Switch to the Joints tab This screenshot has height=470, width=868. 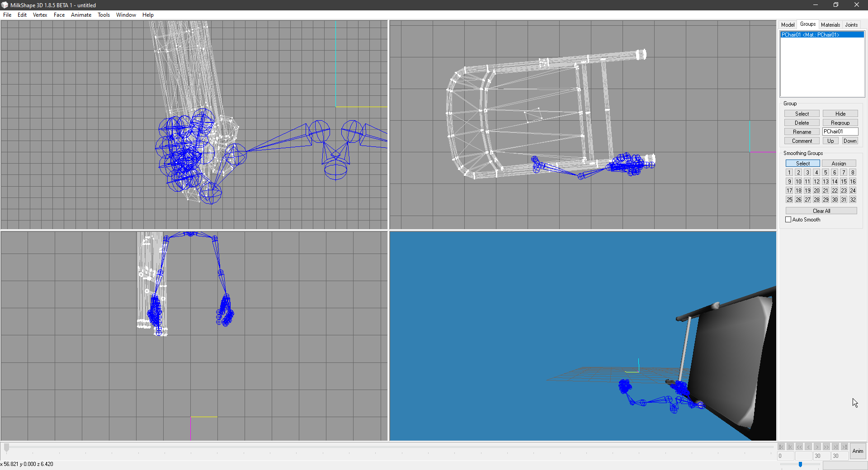(851, 25)
